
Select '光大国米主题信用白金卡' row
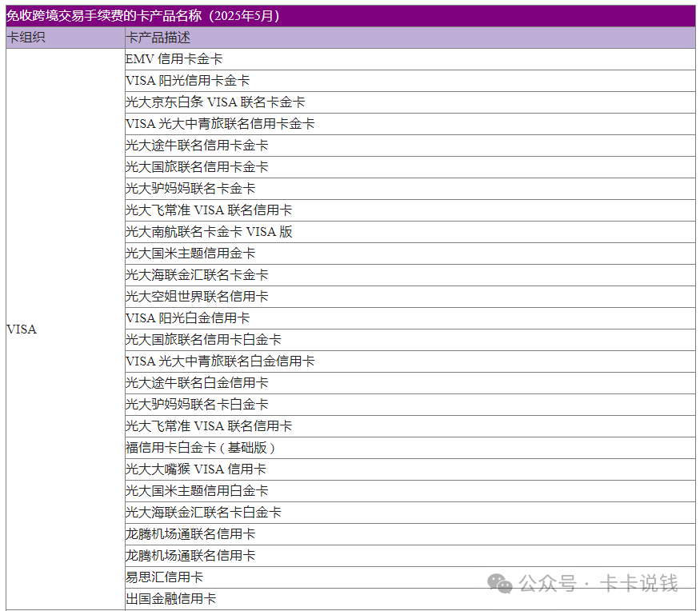pos(410,491)
